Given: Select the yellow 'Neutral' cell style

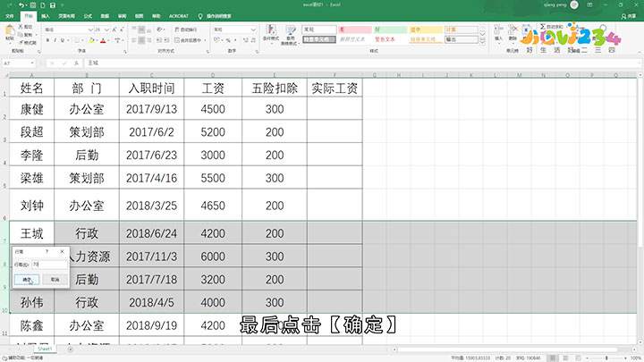Looking at the screenshot, I should point(426,29).
